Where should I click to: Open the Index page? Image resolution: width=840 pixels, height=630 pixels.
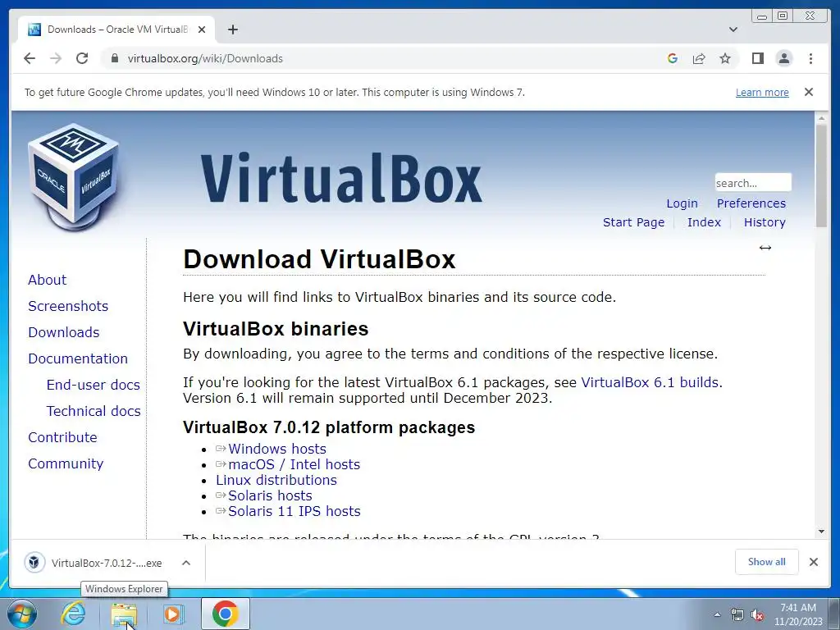(x=704, y=222)
